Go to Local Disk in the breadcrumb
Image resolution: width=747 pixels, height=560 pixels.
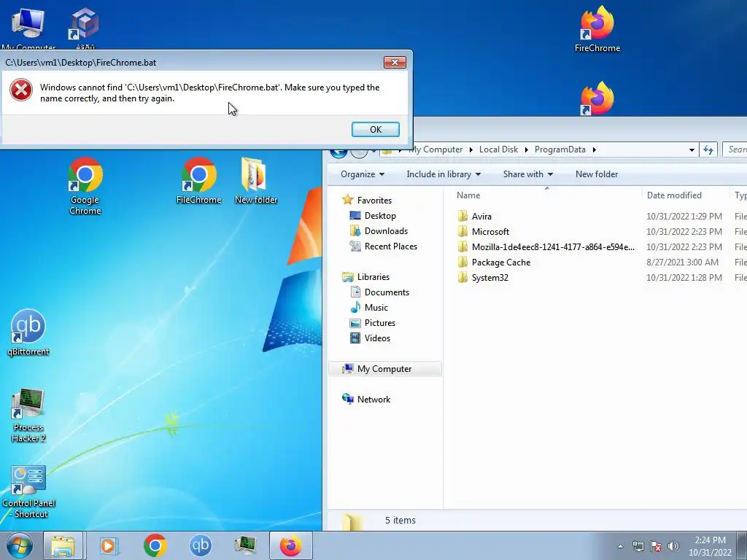point(498,149)
